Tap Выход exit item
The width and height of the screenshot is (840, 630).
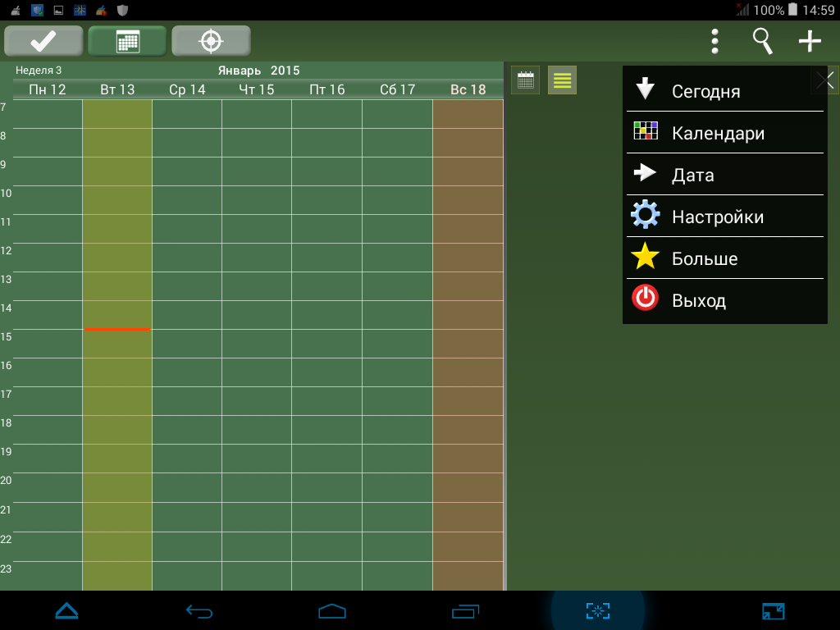point(725,299)
